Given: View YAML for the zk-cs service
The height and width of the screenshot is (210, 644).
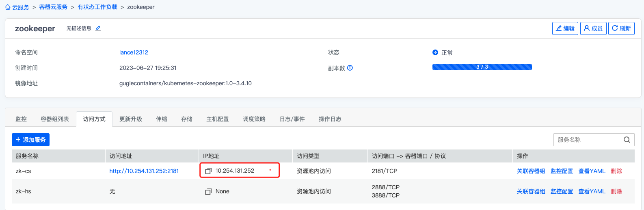Looking at the screenshot, I should (x=592, y=171).
